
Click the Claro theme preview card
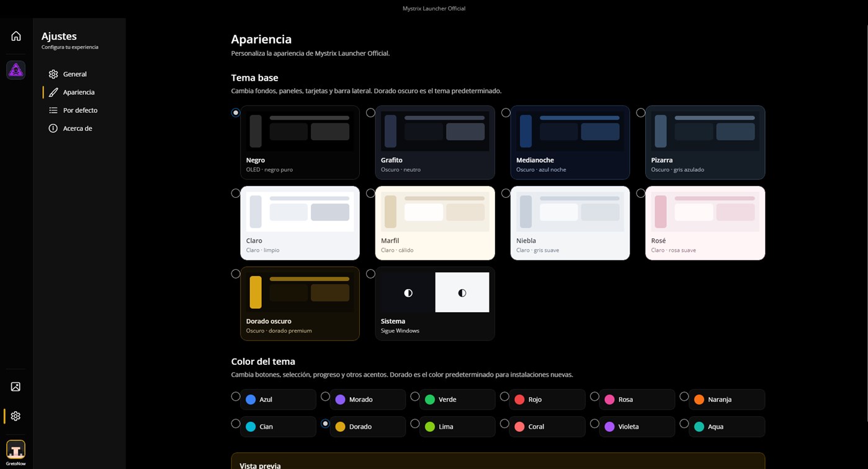[x=300, y=223]
